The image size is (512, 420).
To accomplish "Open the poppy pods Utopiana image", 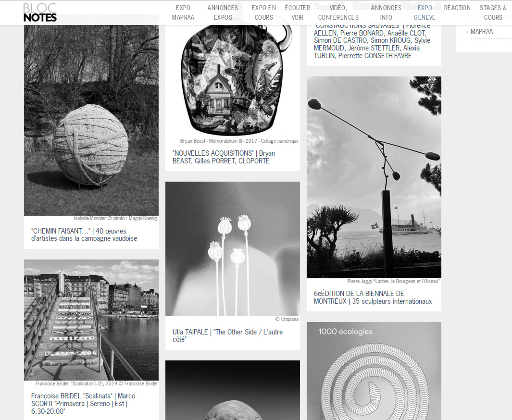I will click(x=233, y=248).
